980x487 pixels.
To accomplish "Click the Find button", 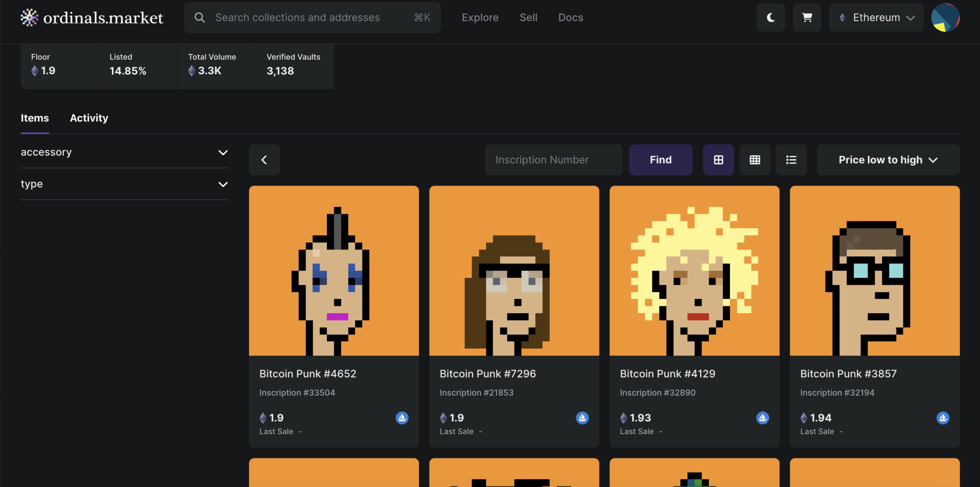I will (x=661, y=160).
